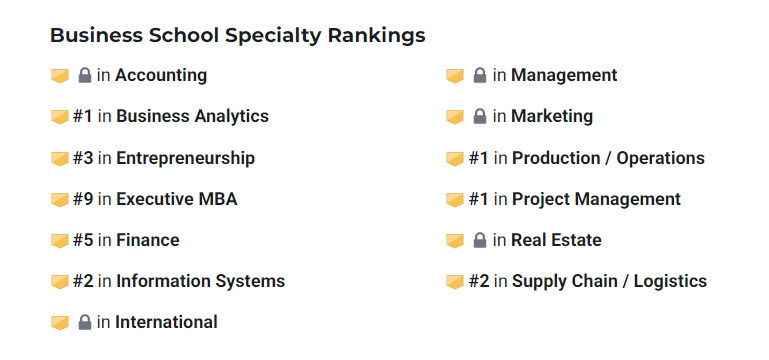Image resolution: width=769 pixels, height=360 pixels.
Task: Click the yellow badge icon next to Entrepreneurship
Action: (60, 159)
